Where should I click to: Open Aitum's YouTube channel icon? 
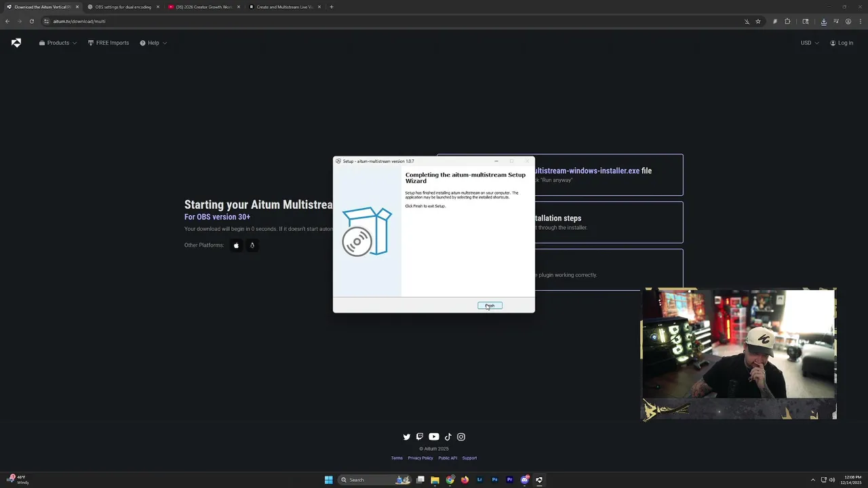(x=434, y=437)
